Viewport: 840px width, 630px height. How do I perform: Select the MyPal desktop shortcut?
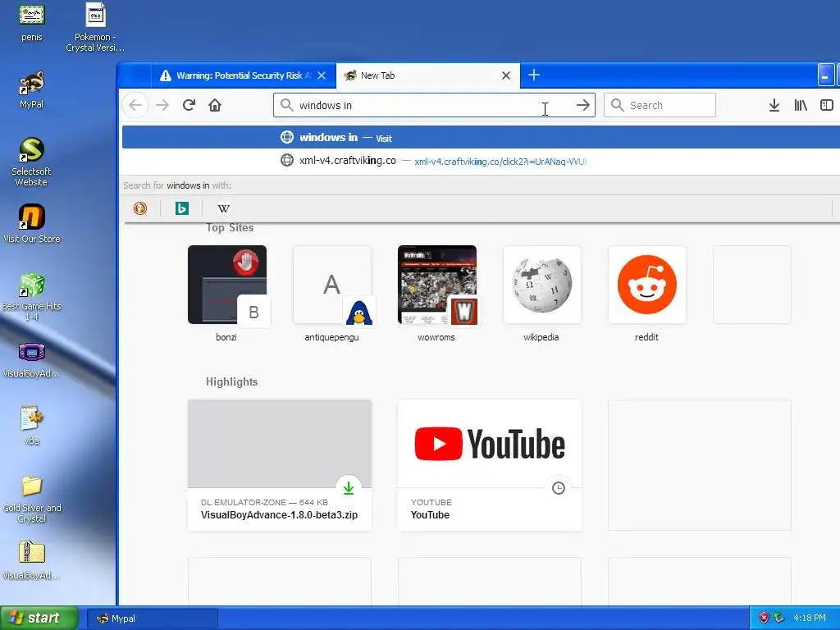pos(32,89)
